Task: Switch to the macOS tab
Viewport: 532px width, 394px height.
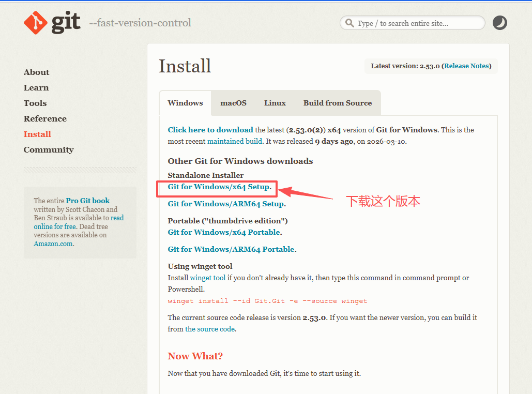Action: [x=234, y=103]
